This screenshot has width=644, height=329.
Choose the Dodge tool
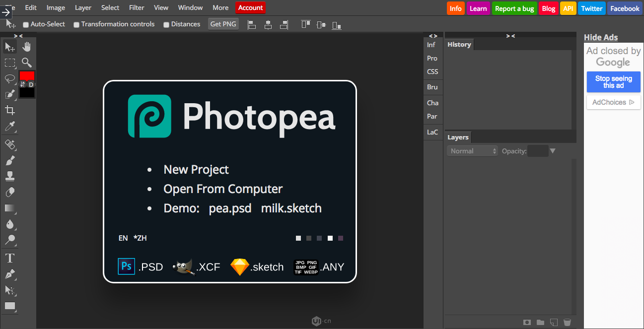click(10, 240)
